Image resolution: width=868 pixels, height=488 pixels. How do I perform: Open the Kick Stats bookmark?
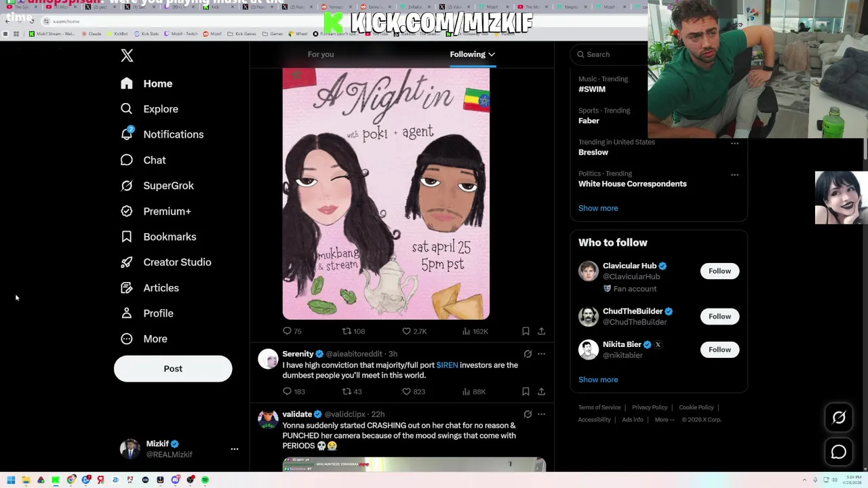tap(146, 34)
